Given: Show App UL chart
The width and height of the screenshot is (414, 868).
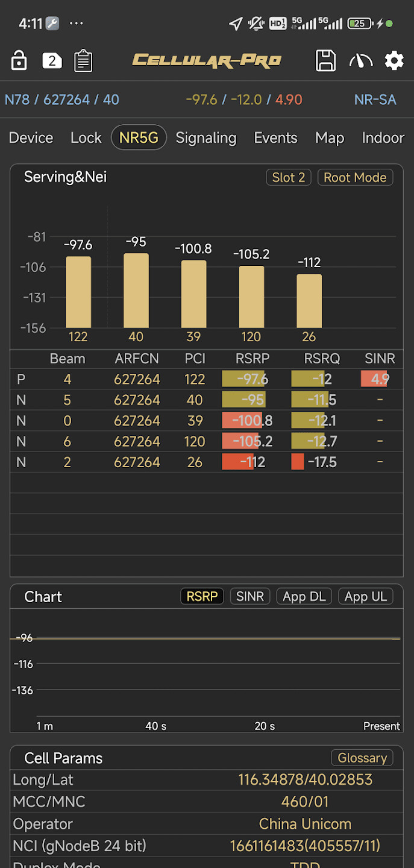Looking at the screenshot, I should (x=365, y=596).
